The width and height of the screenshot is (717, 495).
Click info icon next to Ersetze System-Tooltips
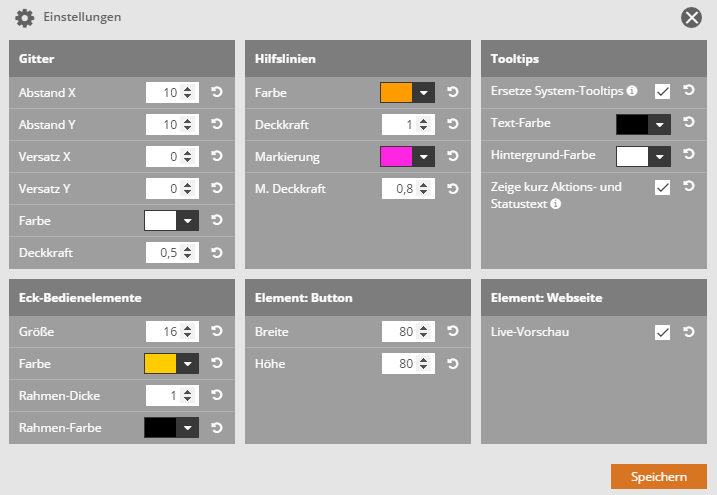(x=632, y=91)
